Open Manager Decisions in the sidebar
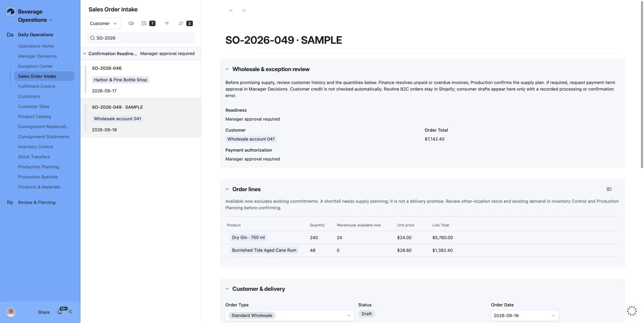Viewport: 644px width, 323px height. [37, 56]
